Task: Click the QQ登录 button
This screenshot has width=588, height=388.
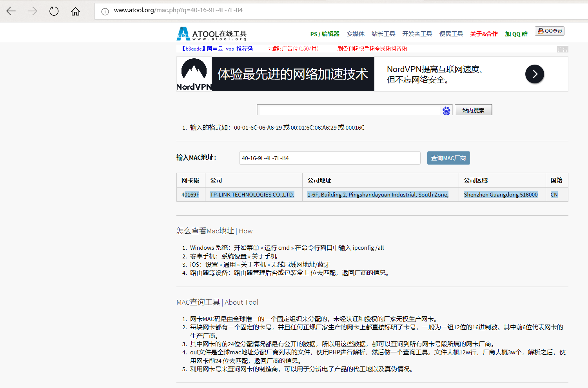Action: [550, 31]
